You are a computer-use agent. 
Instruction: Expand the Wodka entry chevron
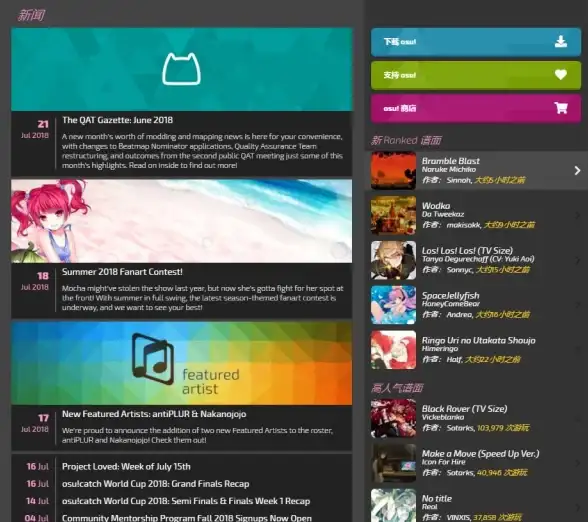pos(577,215)
